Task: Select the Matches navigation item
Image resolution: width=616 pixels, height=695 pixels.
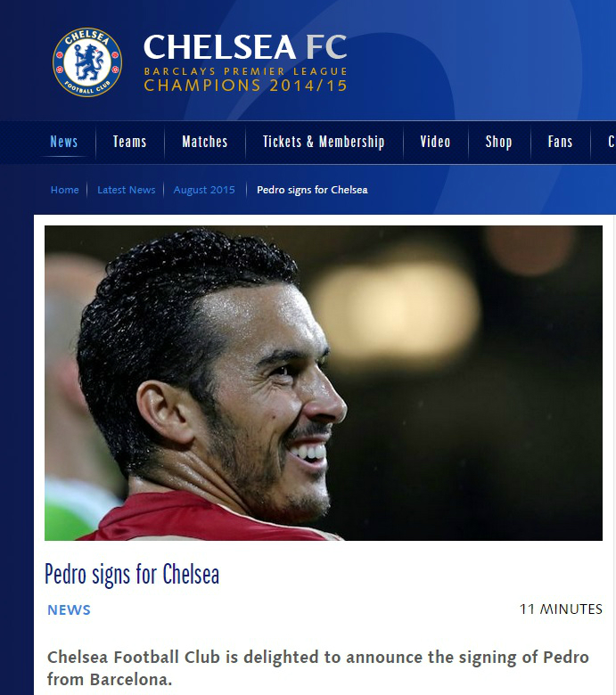Action: click(204, 142)
